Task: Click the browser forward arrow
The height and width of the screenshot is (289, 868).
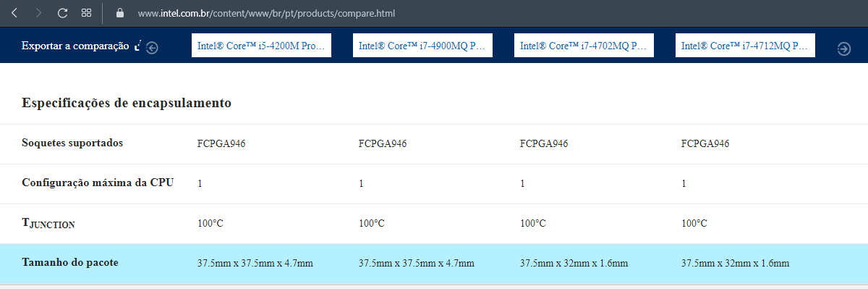Action: [38, 13]
